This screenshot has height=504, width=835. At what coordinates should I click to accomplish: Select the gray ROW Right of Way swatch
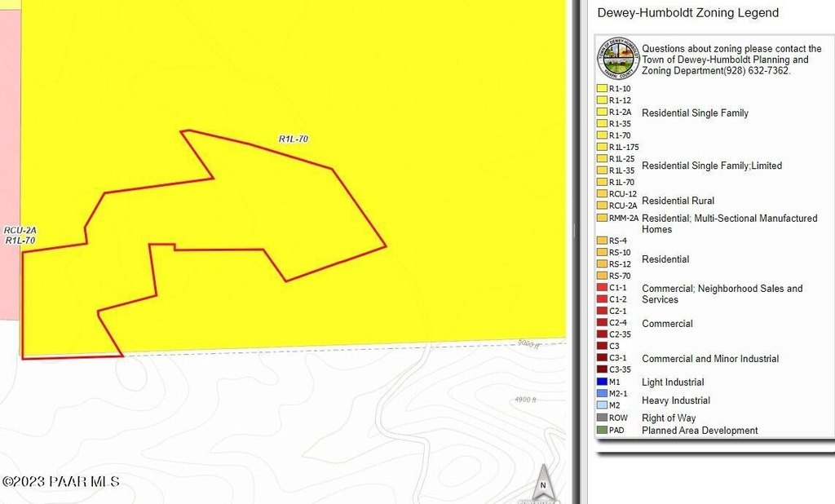point(602,418)
